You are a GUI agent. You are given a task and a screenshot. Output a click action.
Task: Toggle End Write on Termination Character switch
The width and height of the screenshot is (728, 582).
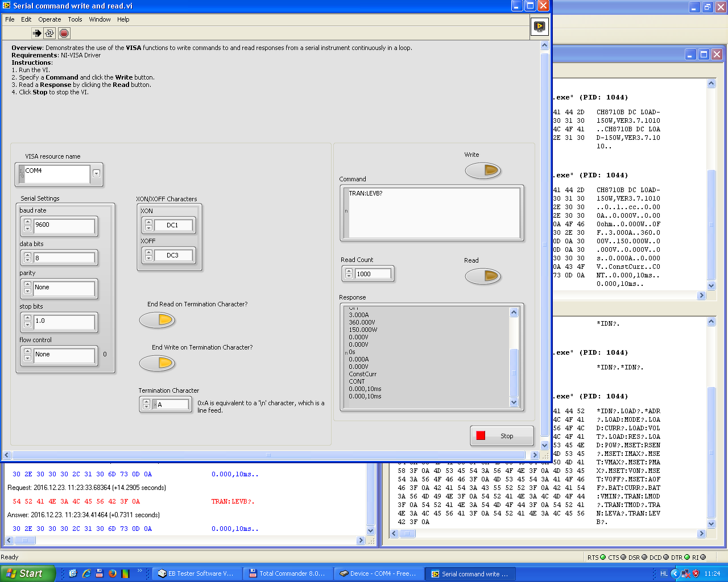point(157,363)
